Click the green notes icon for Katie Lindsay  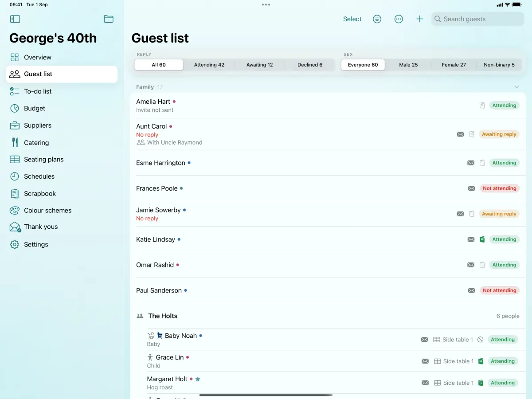tap(482, 239)
